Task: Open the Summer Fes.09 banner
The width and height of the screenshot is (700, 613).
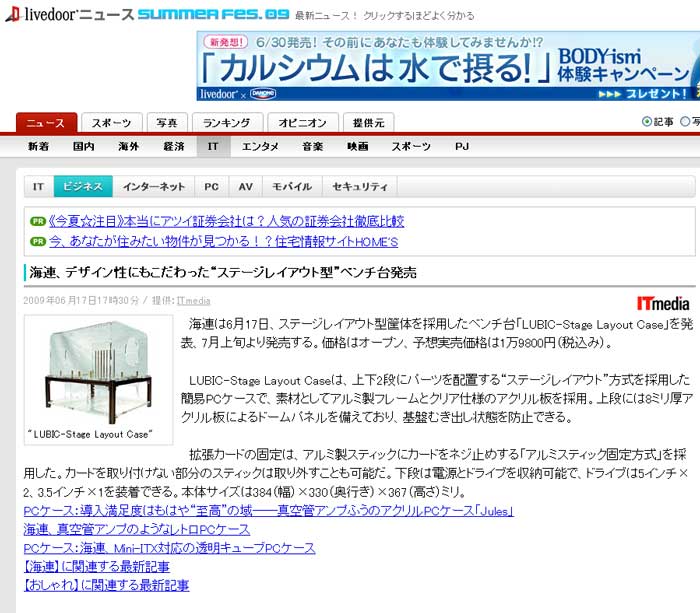Action: [x=213, y=14]
